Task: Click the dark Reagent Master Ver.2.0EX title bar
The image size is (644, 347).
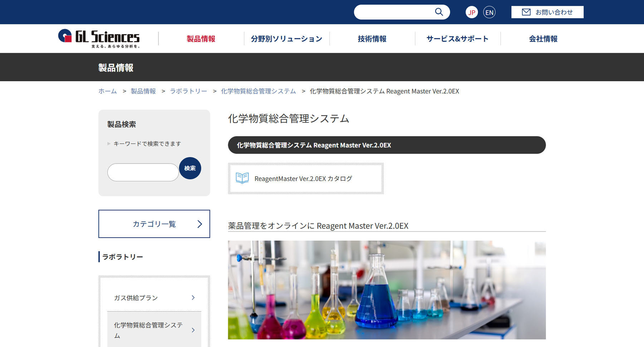Action: pyautogui.click(x=387, y=145)
